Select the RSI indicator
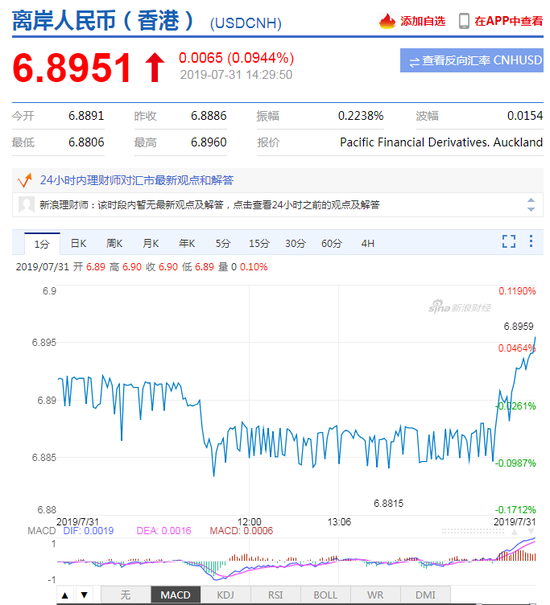This screenshot has height=605, width=550. (276, 595)
